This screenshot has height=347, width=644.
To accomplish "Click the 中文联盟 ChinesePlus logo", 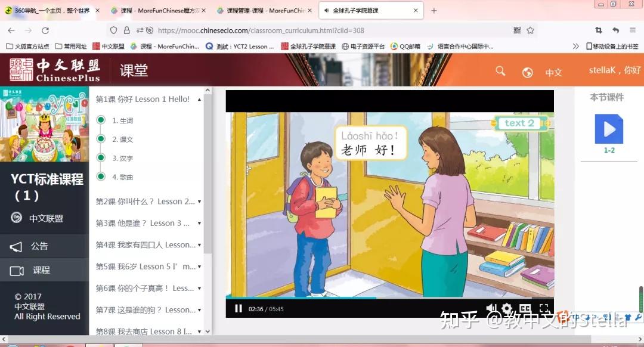I will click(x=54, y=70).
